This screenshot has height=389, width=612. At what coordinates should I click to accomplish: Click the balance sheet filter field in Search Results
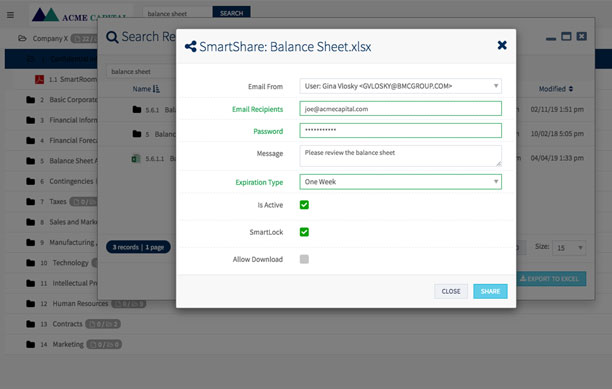click(141, 71)
